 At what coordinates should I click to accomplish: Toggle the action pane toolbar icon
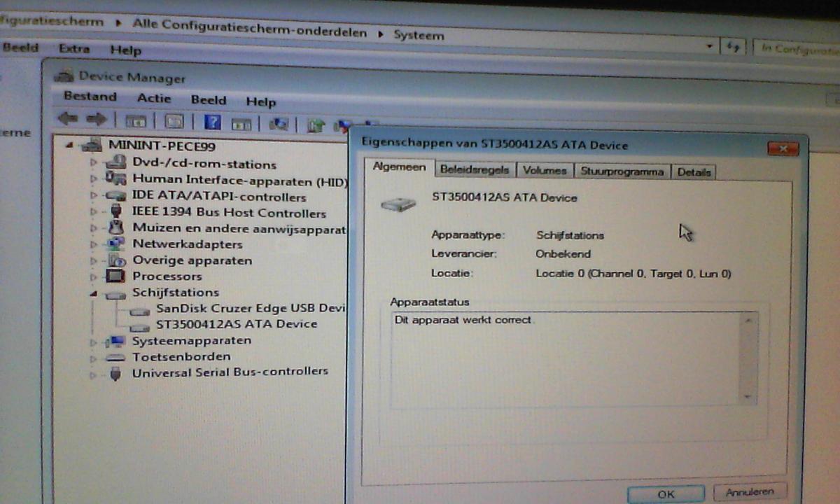[241, 124]
